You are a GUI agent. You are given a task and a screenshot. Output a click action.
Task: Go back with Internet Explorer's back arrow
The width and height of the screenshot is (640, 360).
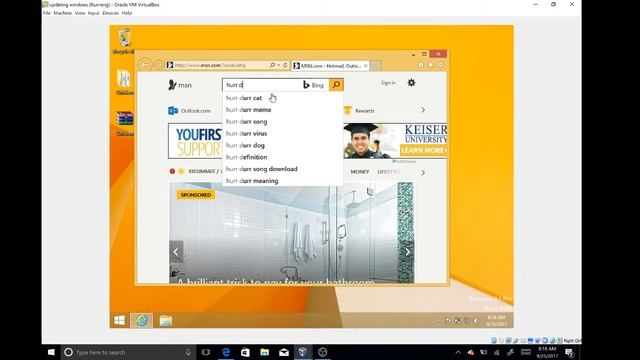tap(144, 65)
